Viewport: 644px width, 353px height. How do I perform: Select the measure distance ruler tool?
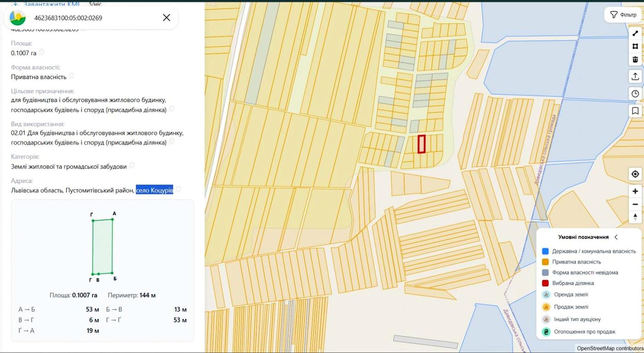tap(635, 33)
